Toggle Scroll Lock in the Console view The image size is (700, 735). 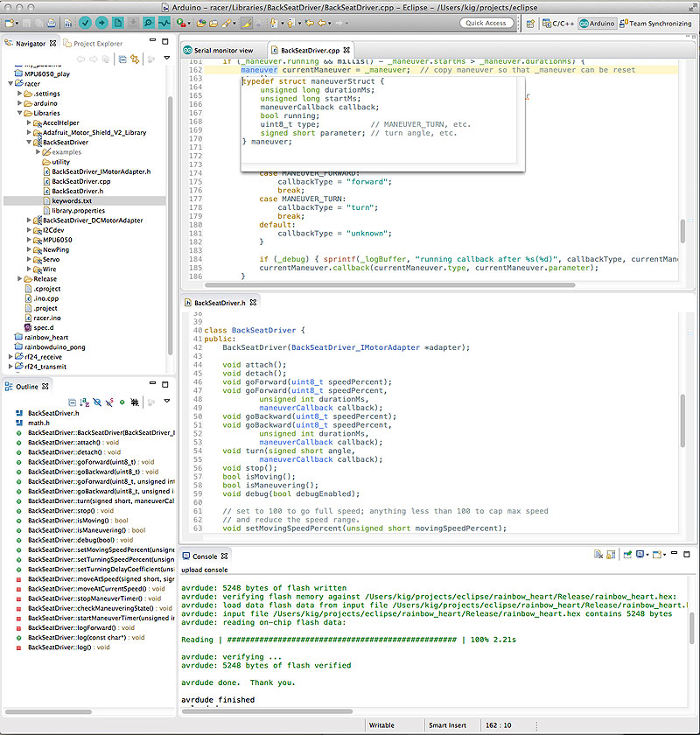(x=609, y=556)
